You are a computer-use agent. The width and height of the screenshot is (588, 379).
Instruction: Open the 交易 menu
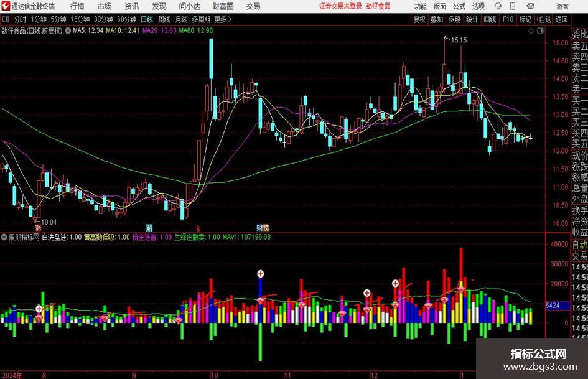253,6
